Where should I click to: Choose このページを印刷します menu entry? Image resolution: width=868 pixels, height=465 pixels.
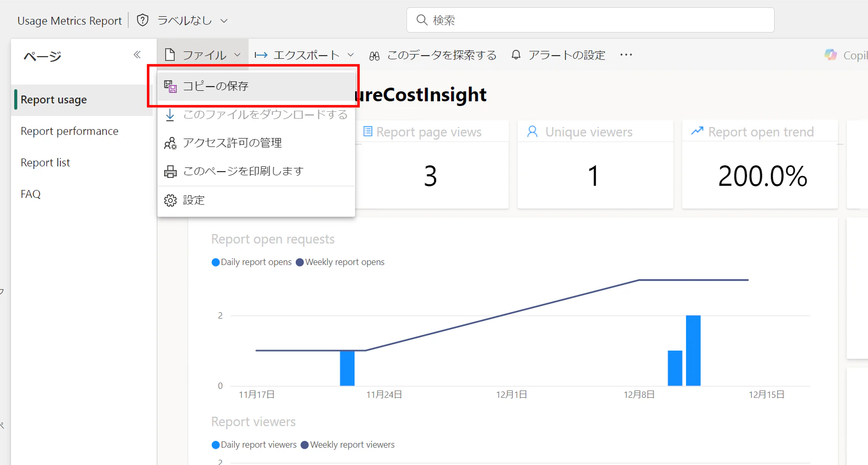click(256, 171)
